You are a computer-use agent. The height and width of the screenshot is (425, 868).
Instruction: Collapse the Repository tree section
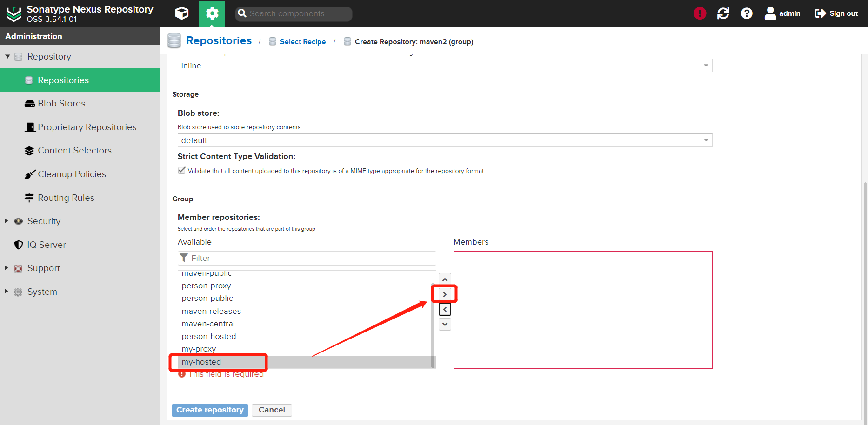[x=7, y=56]
